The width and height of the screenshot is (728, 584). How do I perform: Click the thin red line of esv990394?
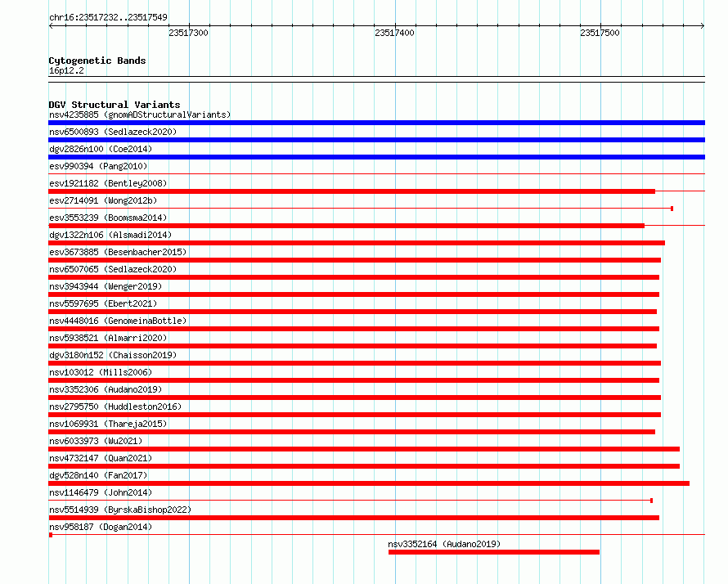(x=376, y=174)
